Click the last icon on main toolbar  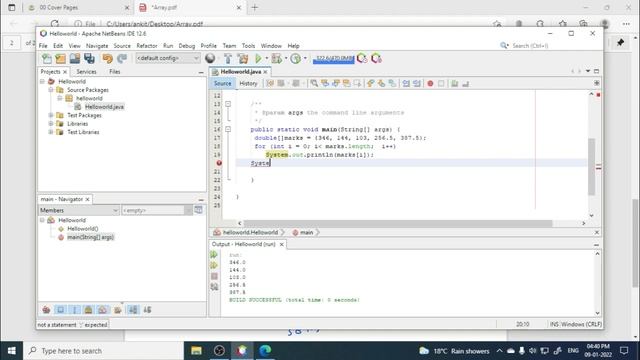pos(376,58)
